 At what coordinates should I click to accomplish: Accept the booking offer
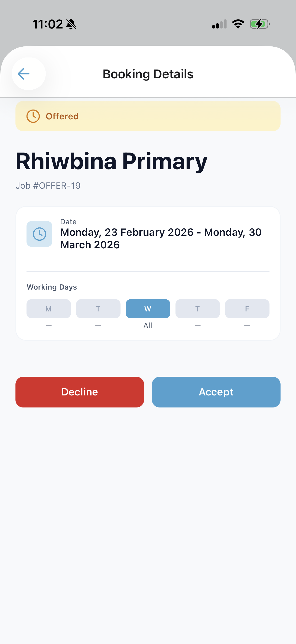click(216, 392)
